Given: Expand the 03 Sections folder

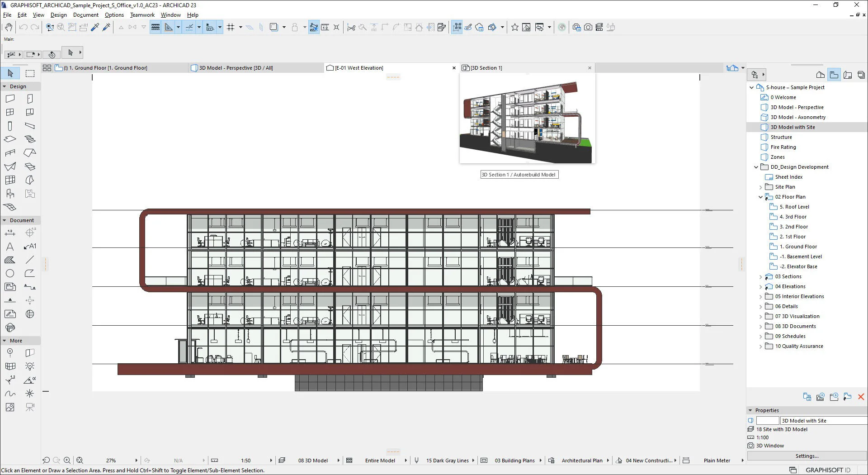Looking at the screenshot, I should [760, 277].
